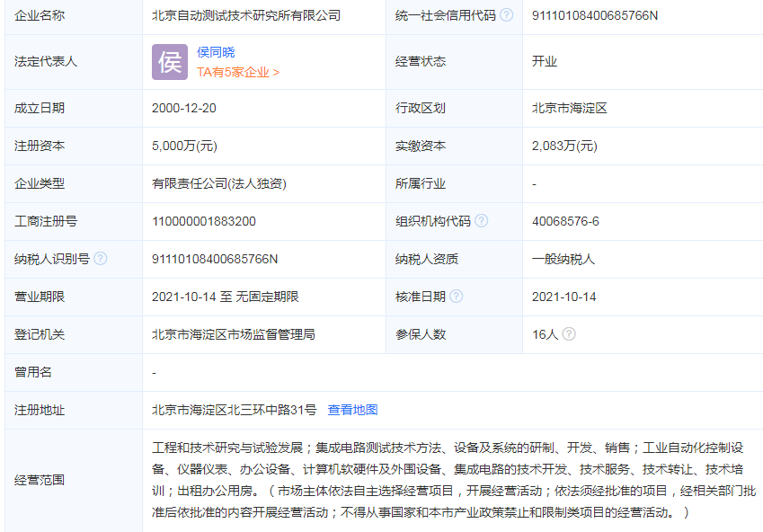Click the 企业名称 label cell
This screenshot has height=532, width=763.
click(74, 15)
